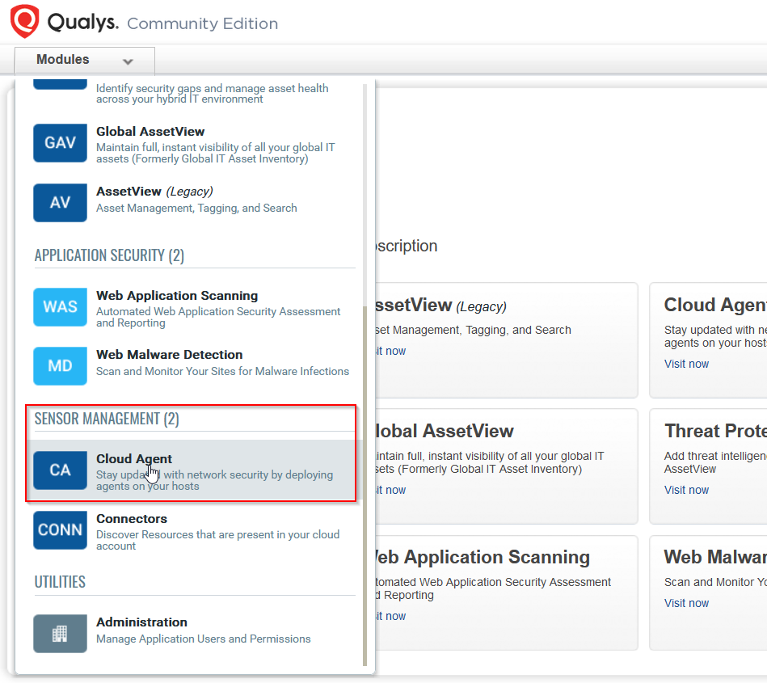Click the Administration building icon
Screen dimensions: 767x700
[x=60, y=634]
